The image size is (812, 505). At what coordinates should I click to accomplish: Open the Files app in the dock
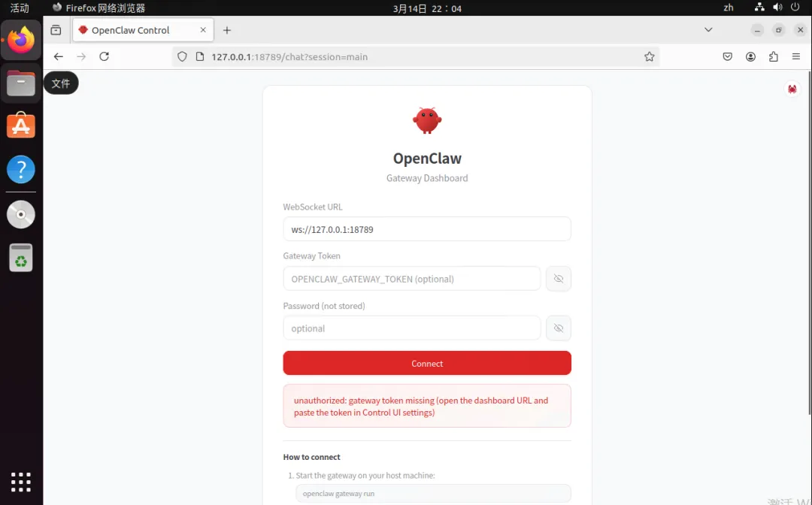click(x=21, y=83)
